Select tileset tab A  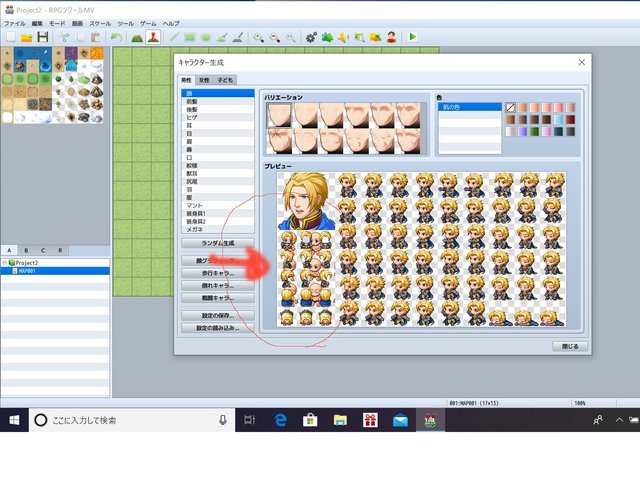pos(9,250)
